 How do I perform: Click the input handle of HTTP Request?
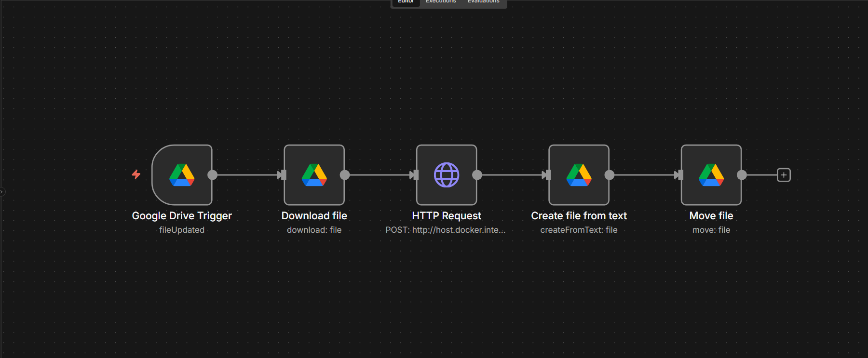click(x=416, y=175)
